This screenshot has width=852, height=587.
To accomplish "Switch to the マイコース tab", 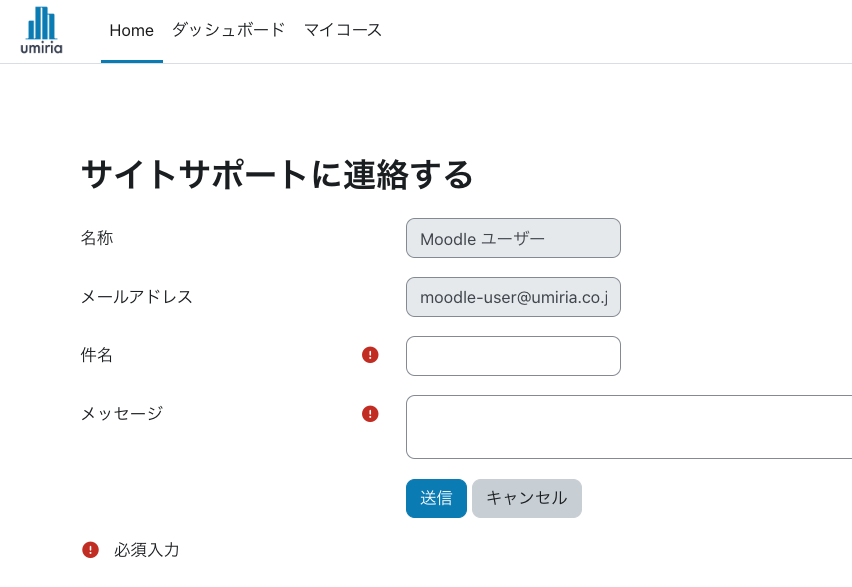I will 343,30.
